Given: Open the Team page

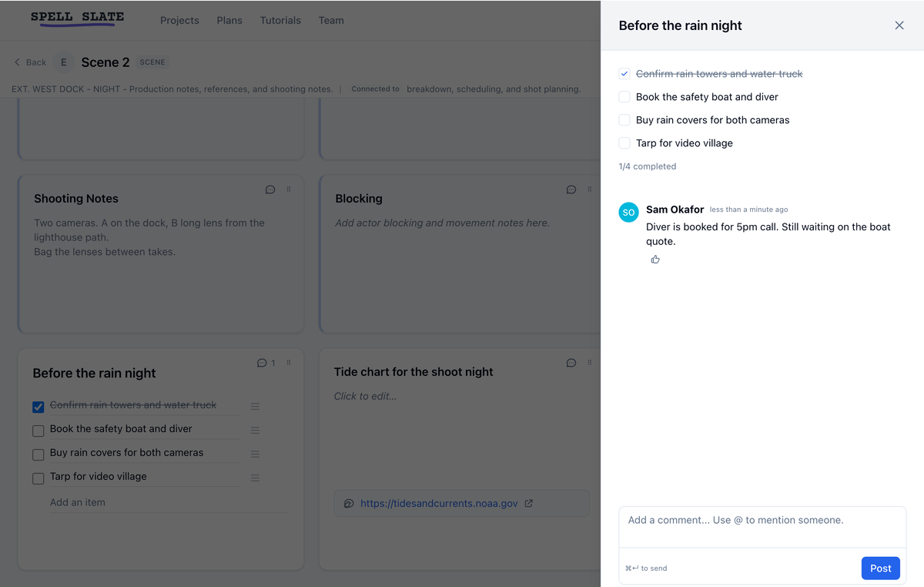Looking at the screenshot, I should tap(331, 20).
